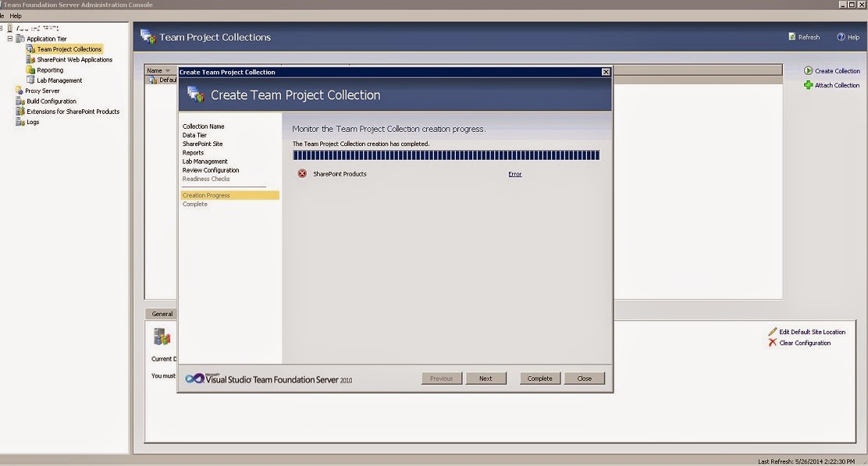Collapse the root server tree node
This screenshot has height=466, width=868.
click(1, 27)
